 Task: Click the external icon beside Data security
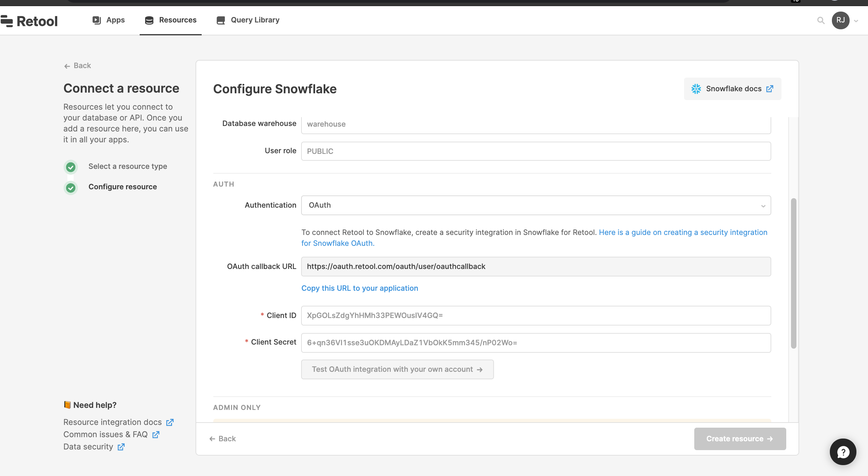pyautogui.click(x=121, y=447)
